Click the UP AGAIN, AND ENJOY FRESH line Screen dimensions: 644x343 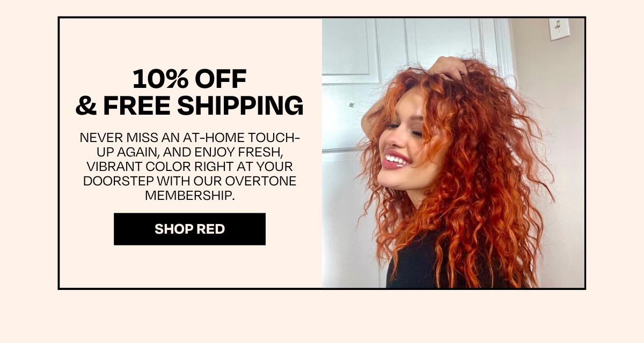pyautogui.click(x=189, y=152)
